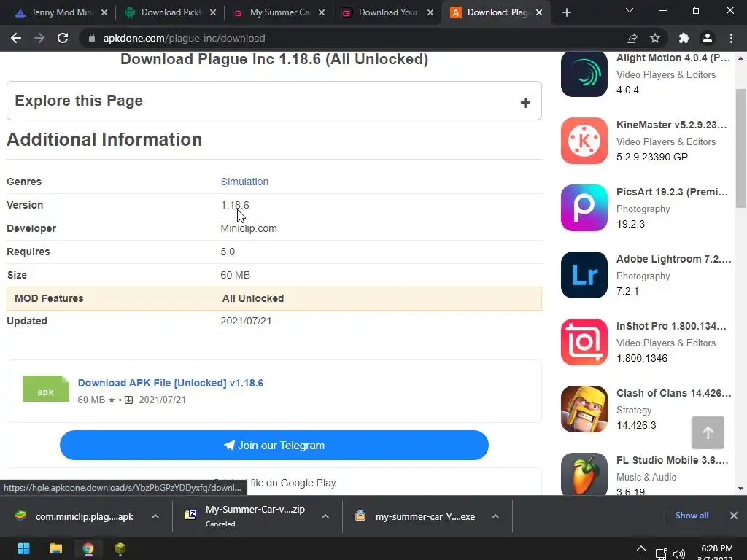
Task: Close the My Summer Car tab
Action: pos(322,12)
